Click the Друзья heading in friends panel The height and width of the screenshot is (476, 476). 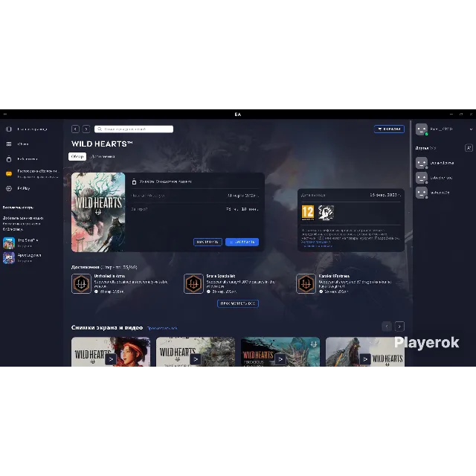click(x=422, y=148)
